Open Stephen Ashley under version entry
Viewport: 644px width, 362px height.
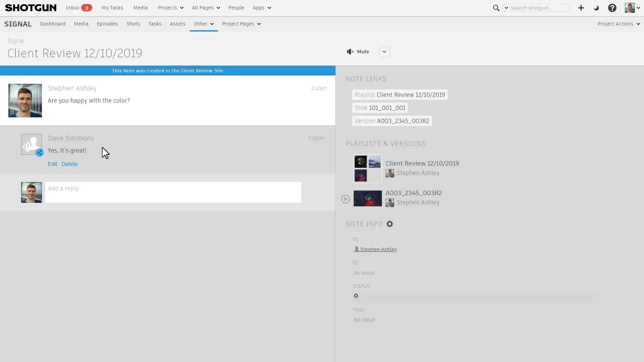click(418, 203)
